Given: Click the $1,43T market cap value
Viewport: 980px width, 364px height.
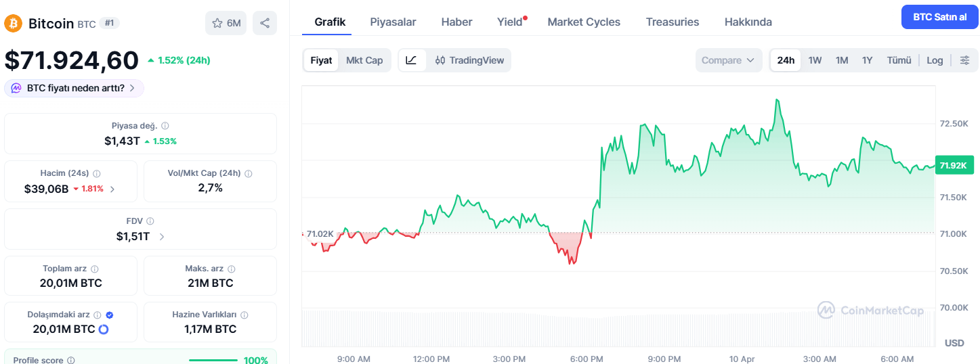Looking at the screenshot, I should pyautogui.click(x=122, y=141).
